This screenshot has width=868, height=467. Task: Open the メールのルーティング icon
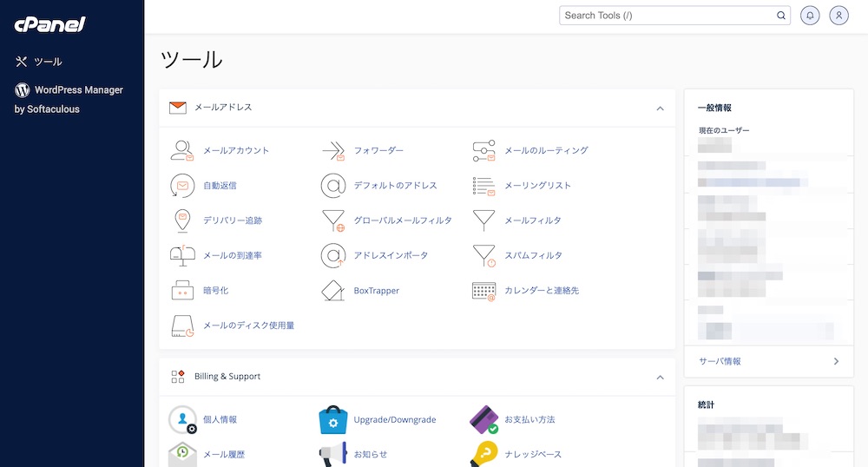(x=483, y=150)
